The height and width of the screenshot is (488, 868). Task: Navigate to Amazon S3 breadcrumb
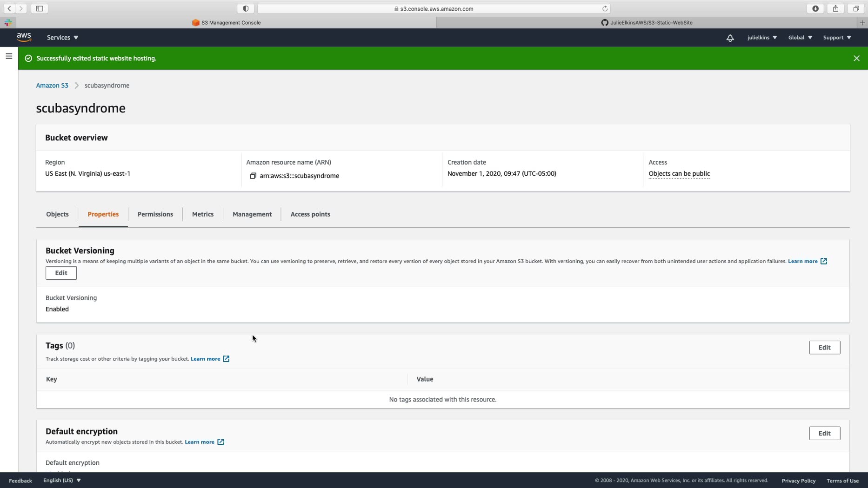(52, 86)
